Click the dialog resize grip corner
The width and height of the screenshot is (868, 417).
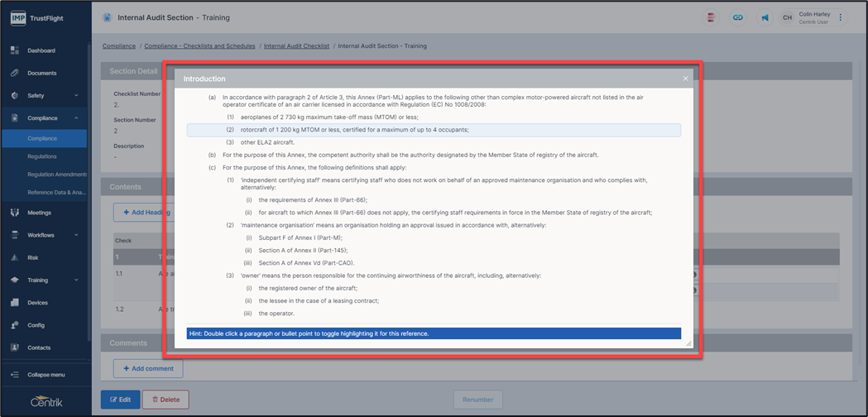click(x=688, y=344)
